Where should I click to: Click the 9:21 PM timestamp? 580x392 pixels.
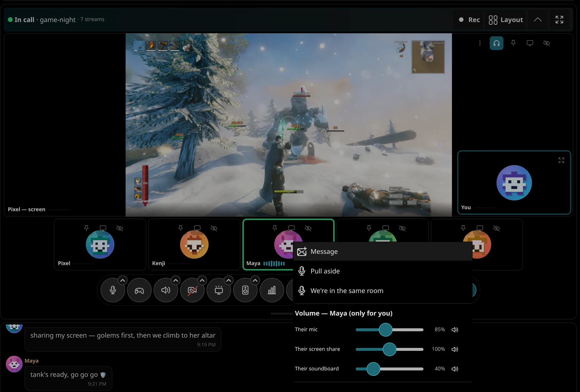pos(97,384)
